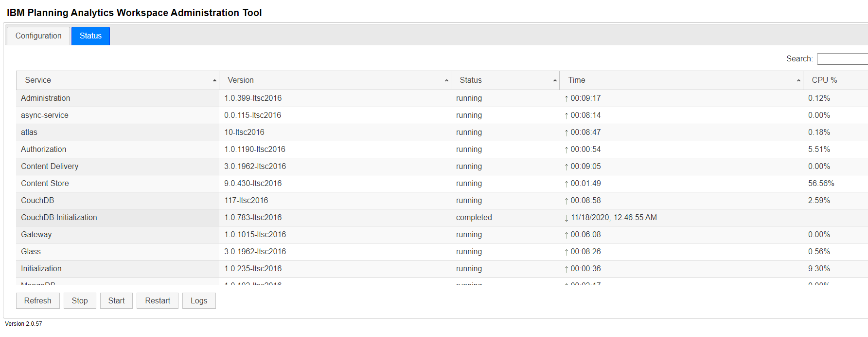This screenshot has width=868, height=337.
Task: Click up arrow icon beside 00:08:14
Action: coord(567,116)
